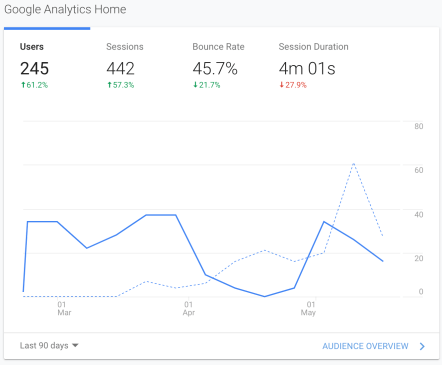Click the 4m 01s duration value
This screenshot has width=442, height=365.
coord(307,69)
